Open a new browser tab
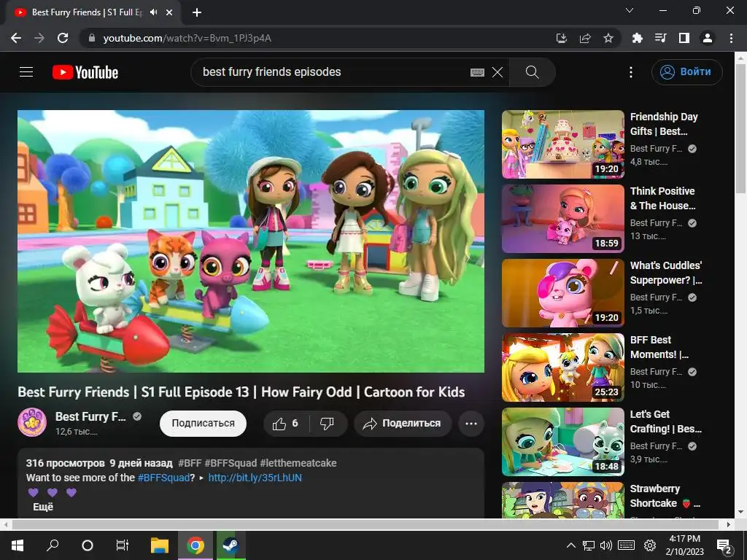The width and height of the screenshot is (747, 560). 197,12
